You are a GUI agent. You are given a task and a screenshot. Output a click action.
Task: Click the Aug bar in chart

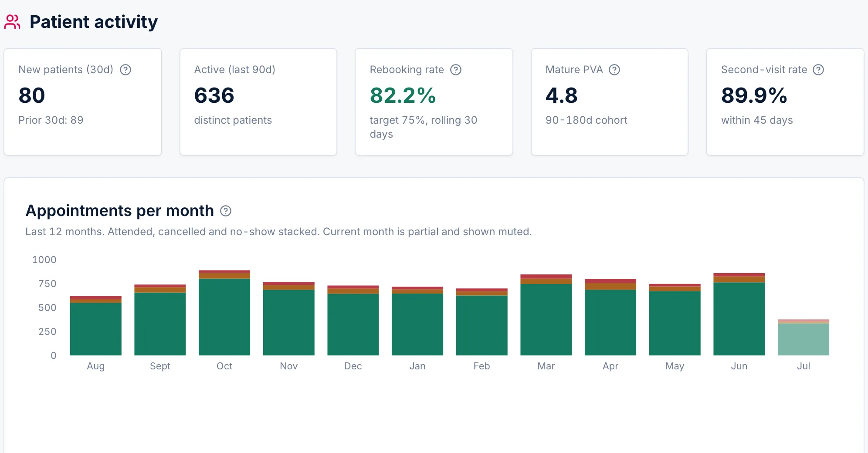tap(96, 326)
